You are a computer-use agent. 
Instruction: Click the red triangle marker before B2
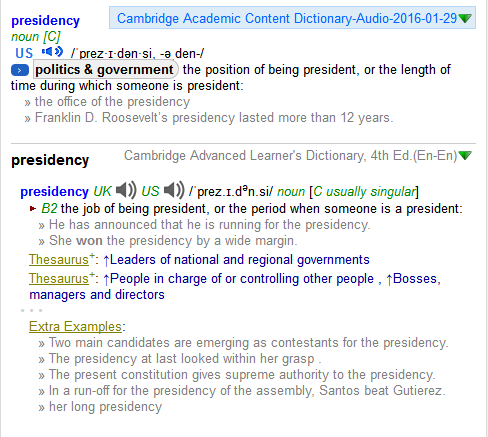[33, 209]
